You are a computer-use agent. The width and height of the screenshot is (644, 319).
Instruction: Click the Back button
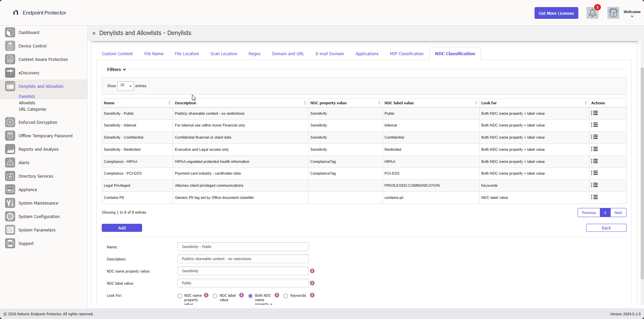click(x=606, y=228)
